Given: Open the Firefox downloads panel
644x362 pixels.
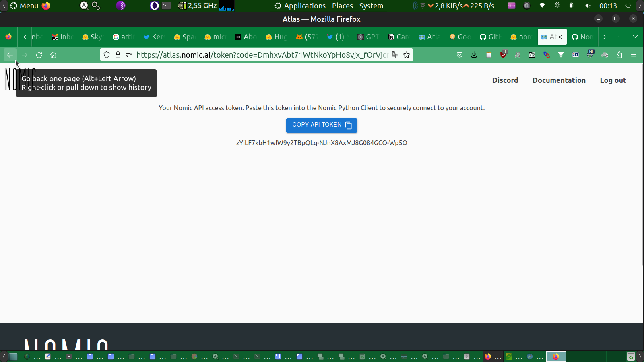Looking at the screenshot, I should tap(474, 55).
